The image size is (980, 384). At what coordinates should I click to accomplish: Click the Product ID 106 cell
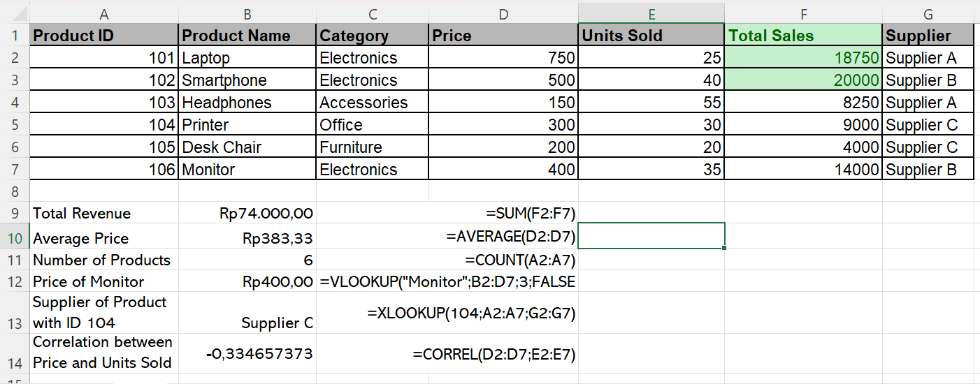click(x=104, y=170)
